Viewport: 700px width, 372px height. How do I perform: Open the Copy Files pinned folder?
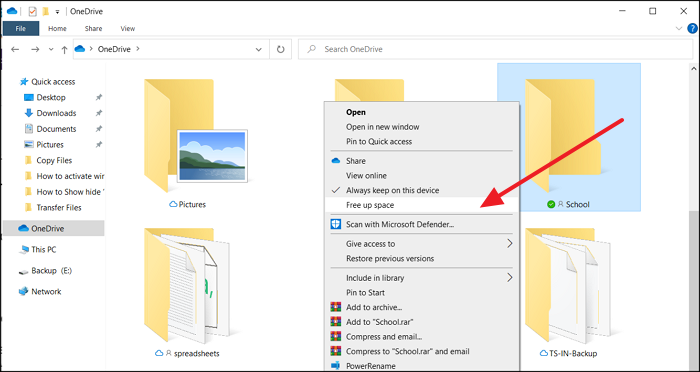tap(54, 160)
